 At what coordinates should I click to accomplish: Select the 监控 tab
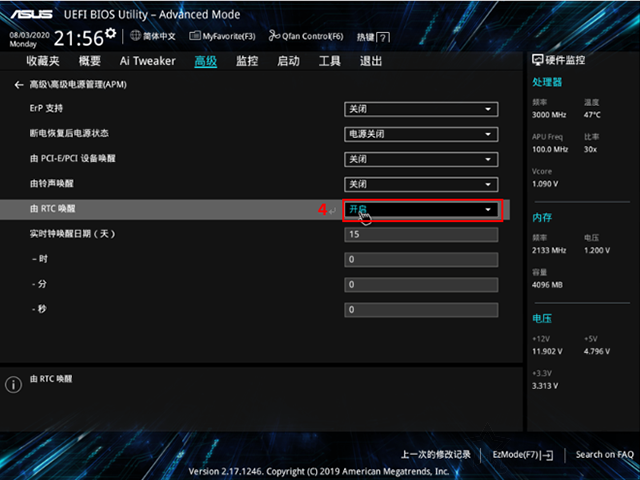(x=247, y=61)
